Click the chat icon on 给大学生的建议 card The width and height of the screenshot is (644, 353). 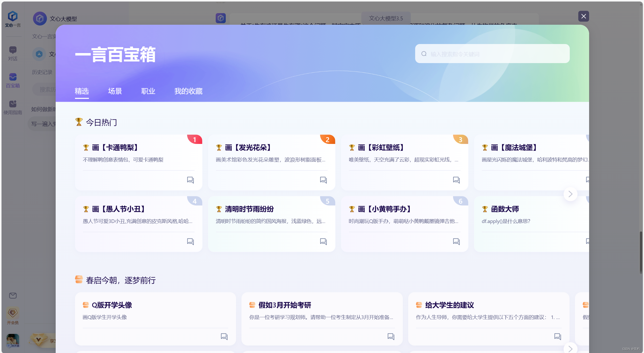click(558, 336)
